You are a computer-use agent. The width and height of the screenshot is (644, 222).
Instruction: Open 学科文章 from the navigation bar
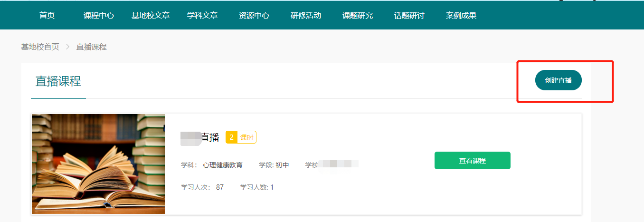pos(202,15)
